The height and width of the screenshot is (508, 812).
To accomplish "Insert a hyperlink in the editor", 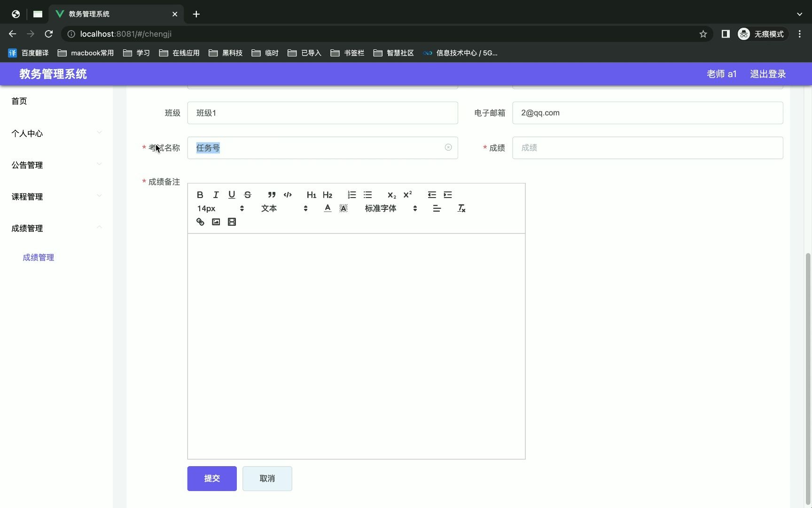I will 200,222.
